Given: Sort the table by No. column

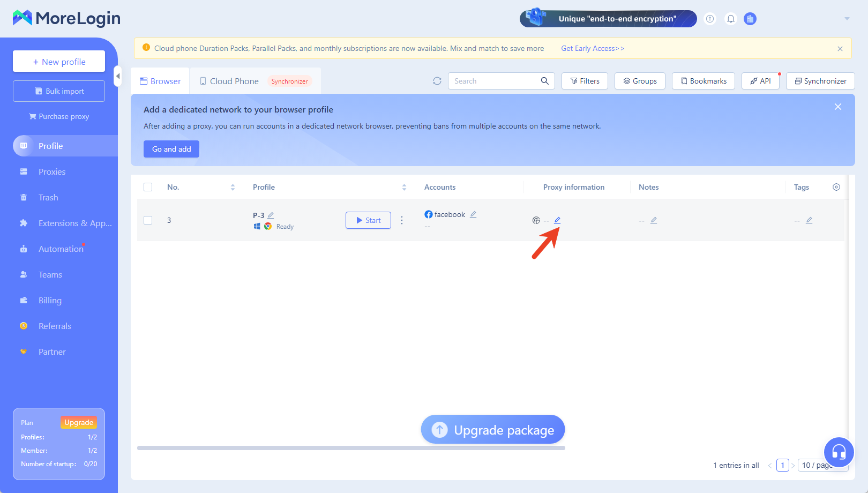Looking at the screenshot, I should (233, 187).
